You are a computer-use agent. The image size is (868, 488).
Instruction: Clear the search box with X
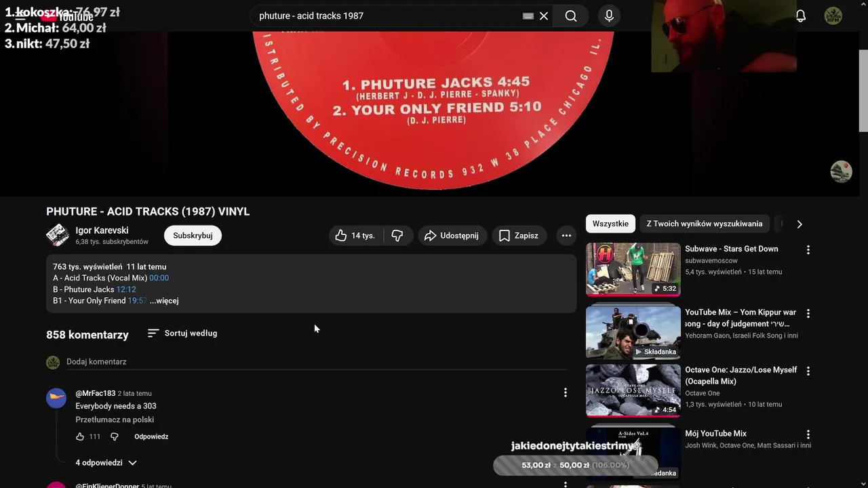[544, 16]
